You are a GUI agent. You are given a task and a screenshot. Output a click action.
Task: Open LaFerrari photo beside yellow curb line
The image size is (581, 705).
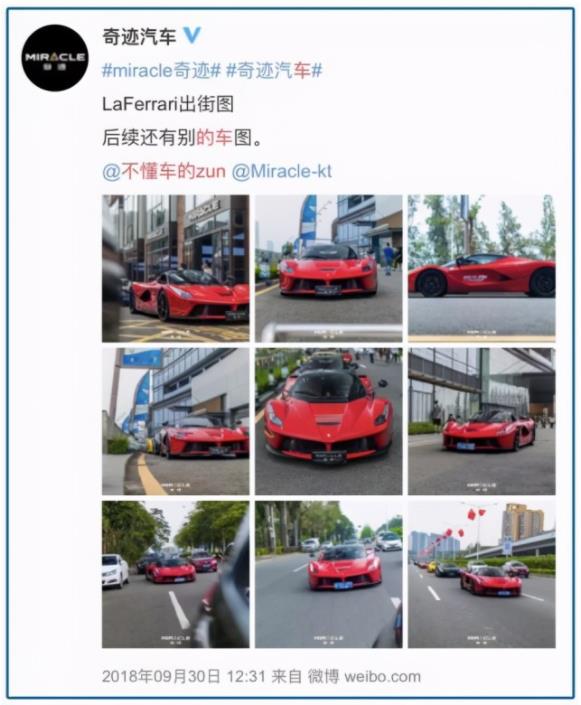[x=175, y=421]
